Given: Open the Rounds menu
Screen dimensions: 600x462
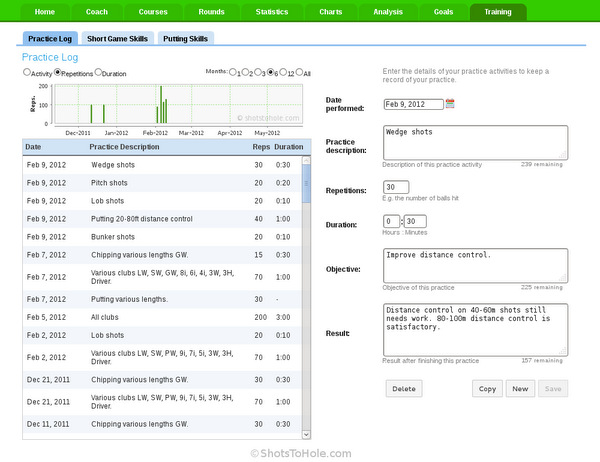Looking at the screenshot, I should pyautogui.click(x=212, y=12).
